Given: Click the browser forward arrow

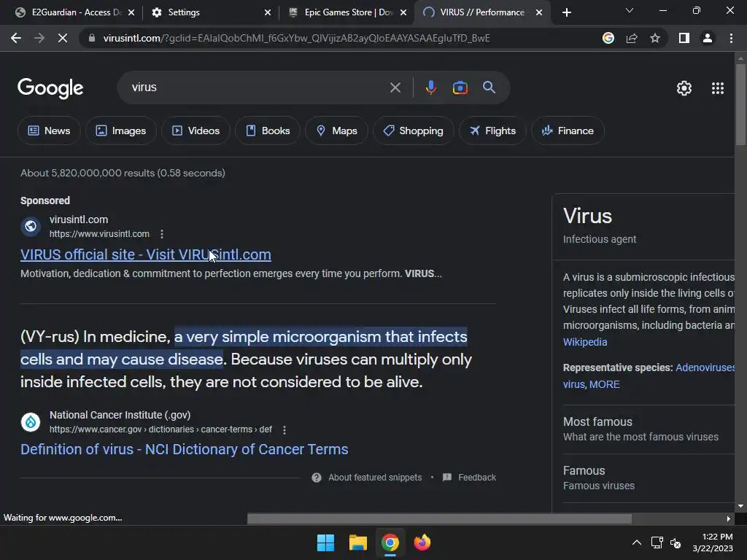Looking at the screenshot, I should click(x=39, y=38).
